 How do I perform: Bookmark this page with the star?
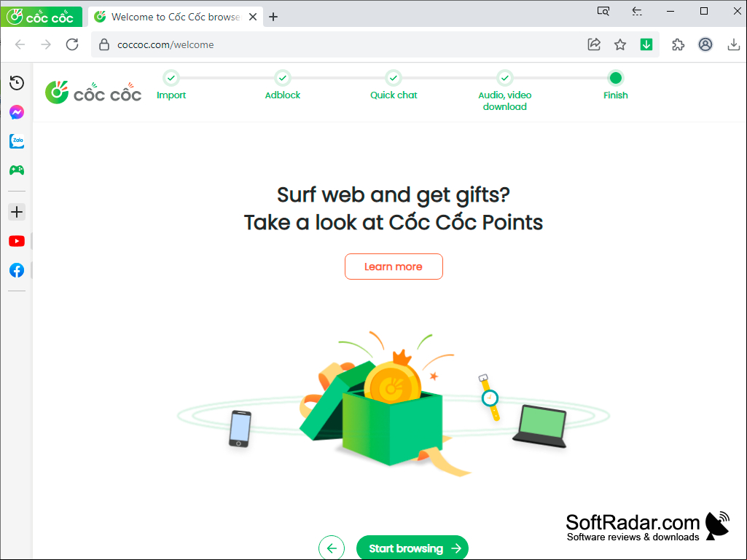tap(619, 44)
